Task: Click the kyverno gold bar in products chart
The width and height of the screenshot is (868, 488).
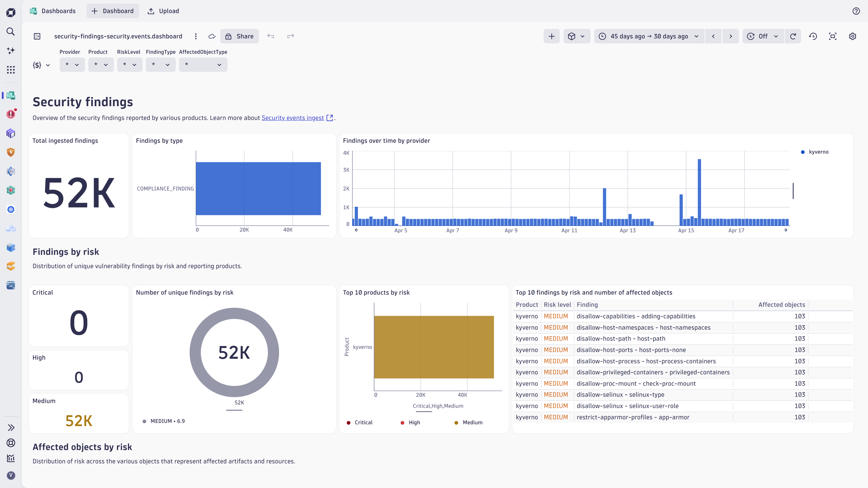Action: 434,347
